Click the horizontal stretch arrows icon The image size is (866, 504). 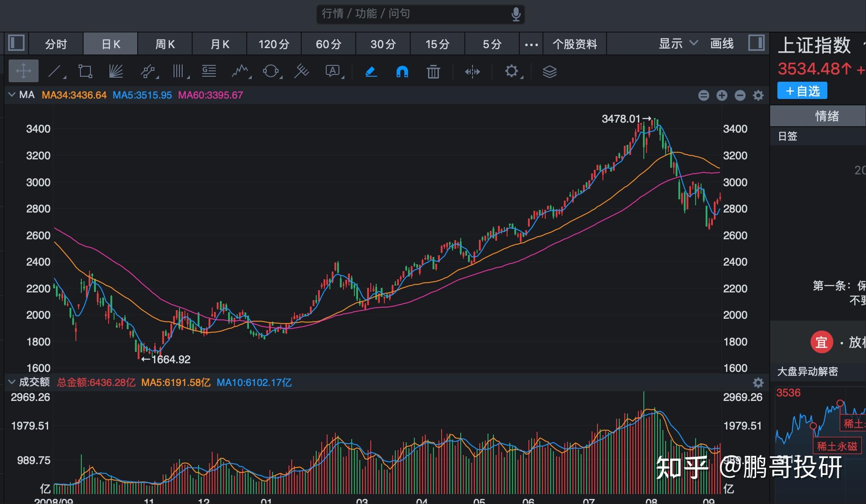pos(473,71)
